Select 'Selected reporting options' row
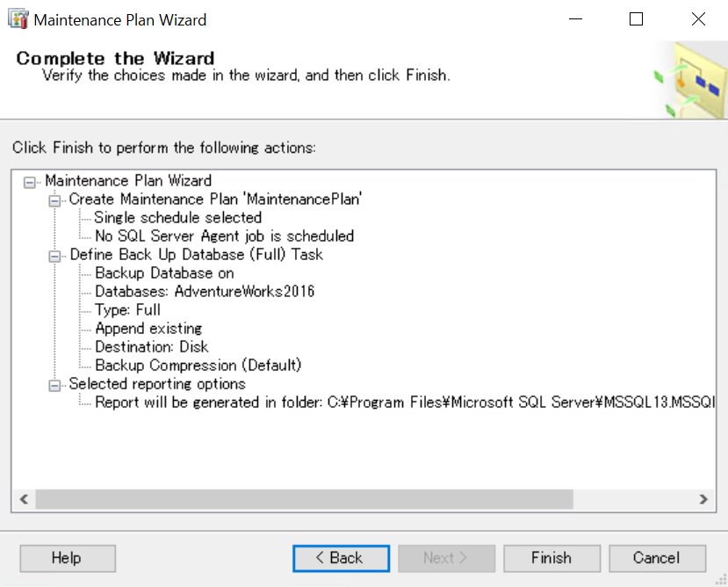Screen dimensions: 728x587 point(157,384)
